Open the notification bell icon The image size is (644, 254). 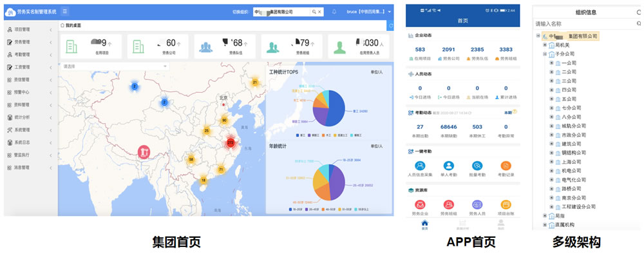(334, 12)
